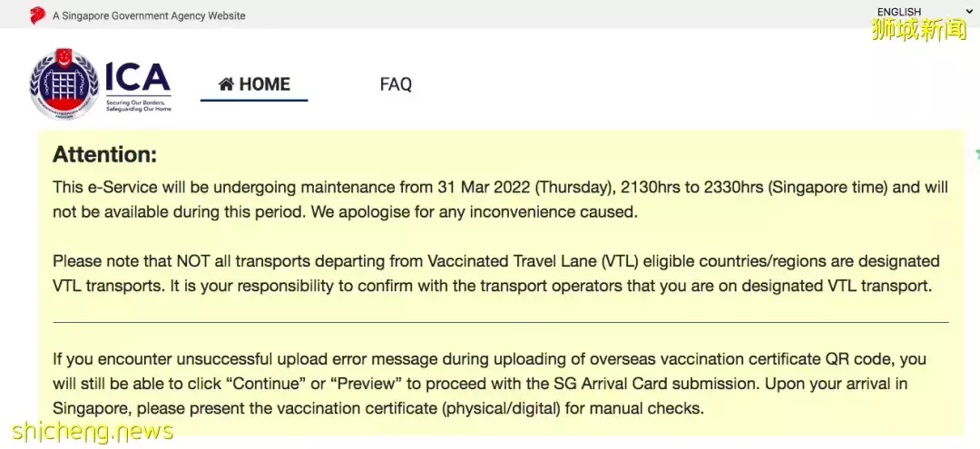Click "A Singapore Government Agency Website" text
The image size is (980, 449).
[149, 15]
